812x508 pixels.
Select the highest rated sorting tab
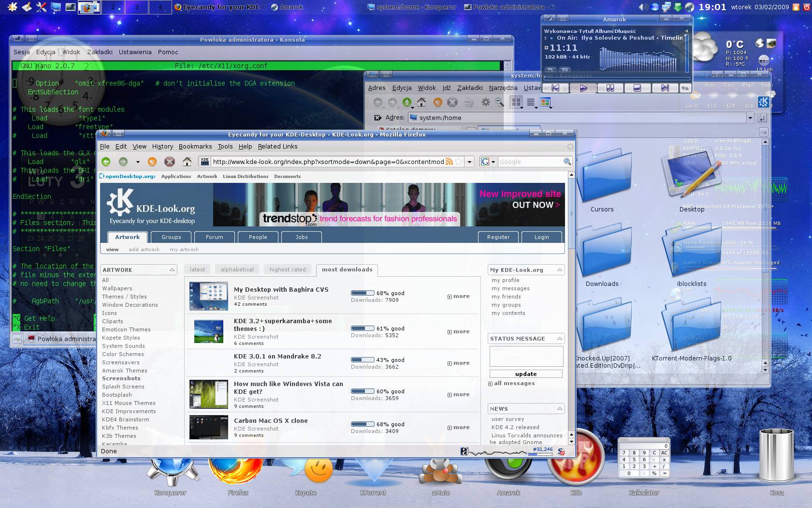(288, 269)
